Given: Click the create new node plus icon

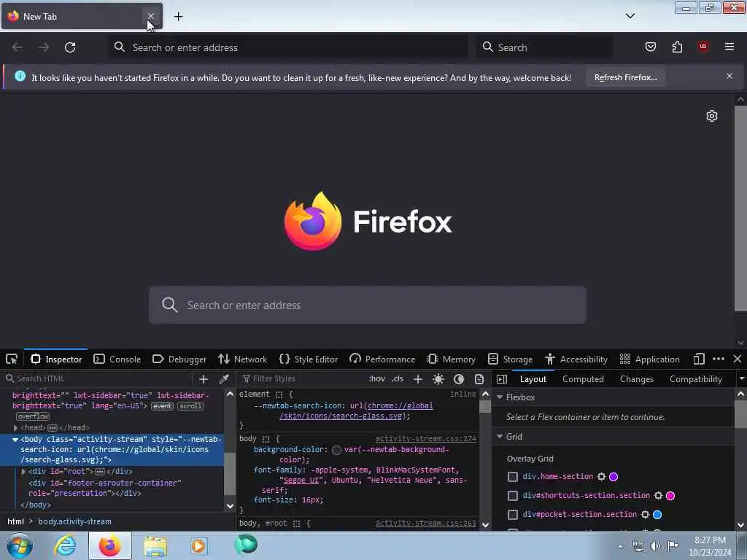Looking at the screenshot, I should click(204, 379).
